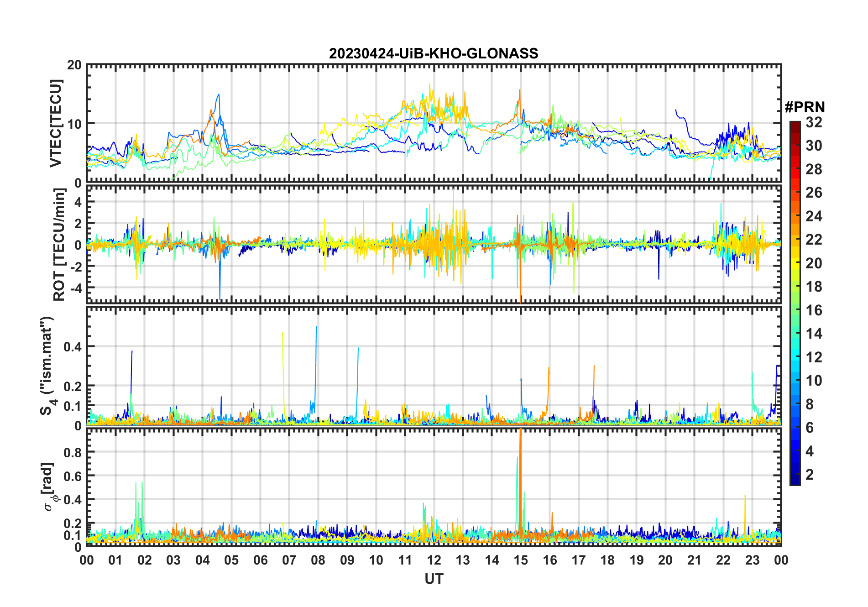This screenshot has width=868, height=607.
Task: Click the S4 ("ism.mat") axis label
Action: coord(48,366)
